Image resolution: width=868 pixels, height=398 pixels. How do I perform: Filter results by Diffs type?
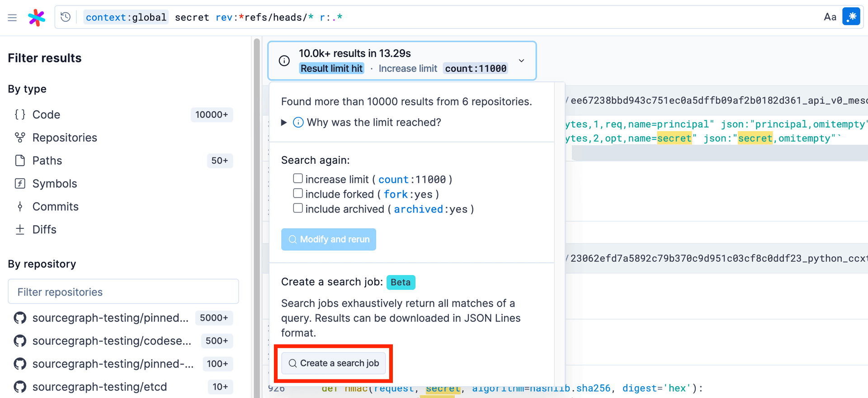tap(123, 230)
